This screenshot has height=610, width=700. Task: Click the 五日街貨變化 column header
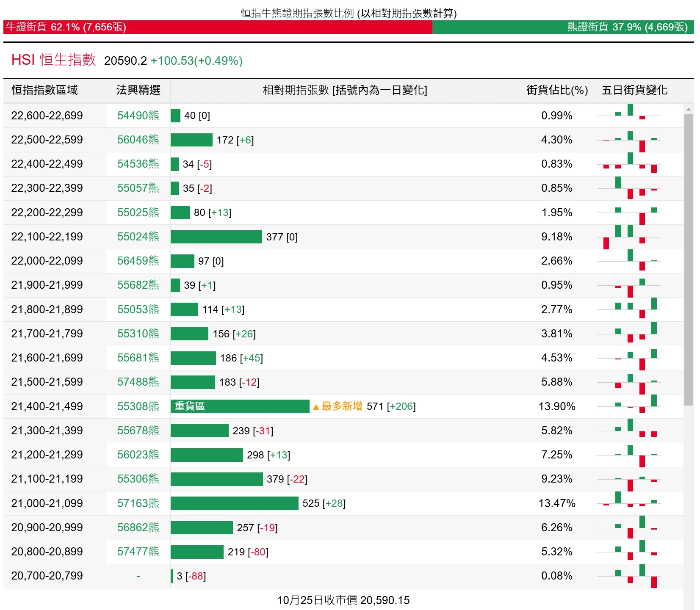point(634,90)
